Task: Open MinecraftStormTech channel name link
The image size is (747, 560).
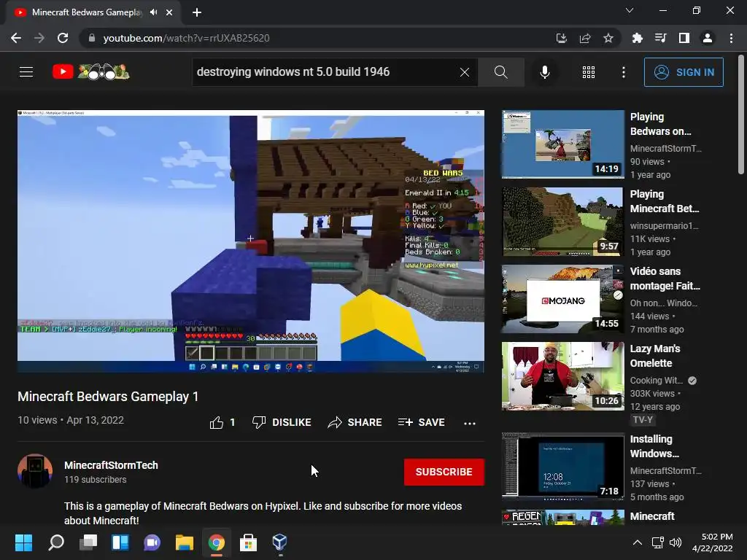Action: (x=111, y=465)
